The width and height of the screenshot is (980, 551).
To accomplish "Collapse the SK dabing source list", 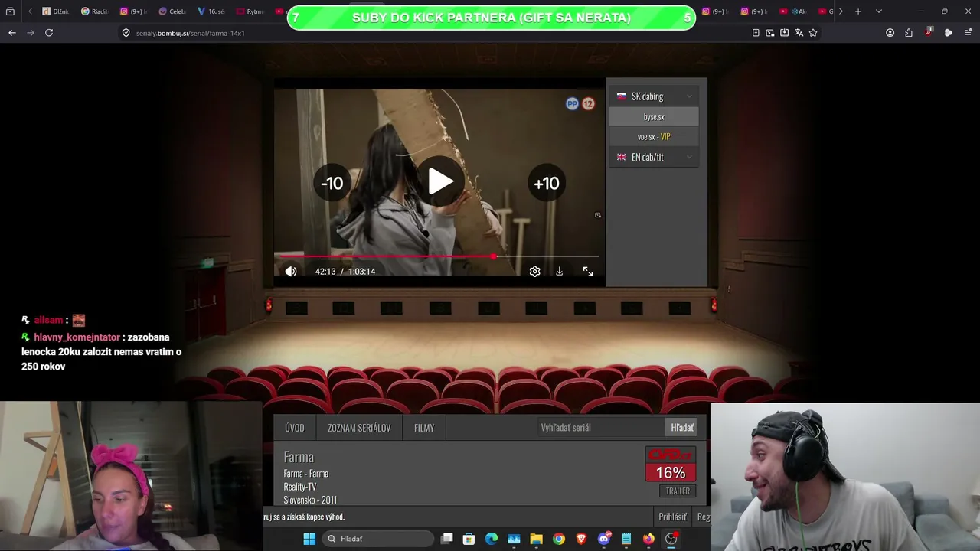I will [x=654, y=96].
